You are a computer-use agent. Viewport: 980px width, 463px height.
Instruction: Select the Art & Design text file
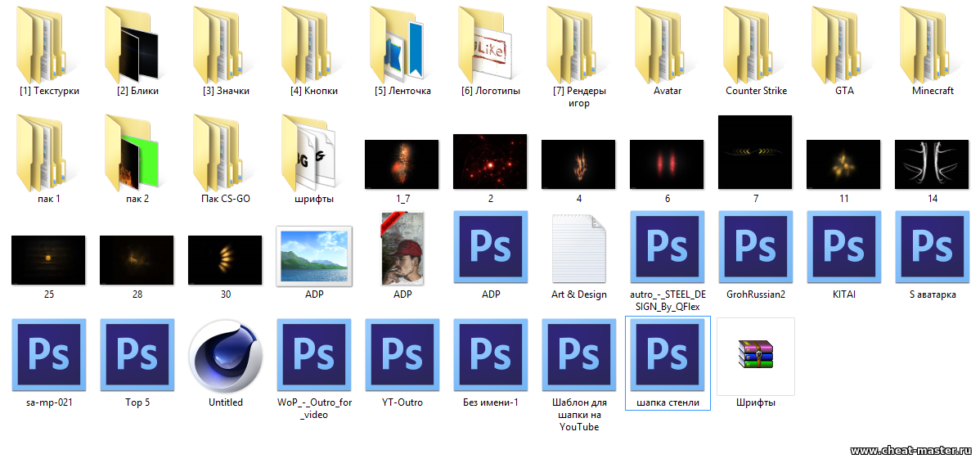point(579,248)
